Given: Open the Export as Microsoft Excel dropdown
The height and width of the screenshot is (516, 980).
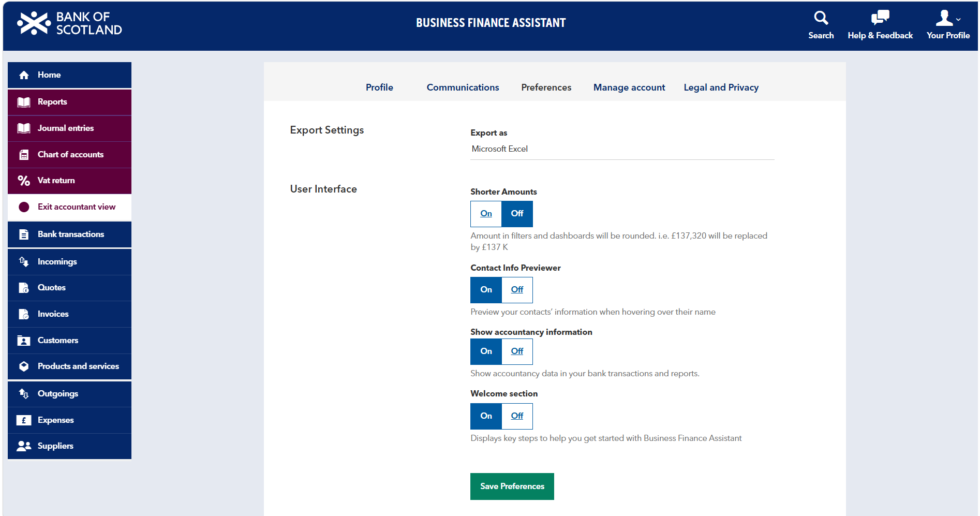Looking at the screenshot, I should (x=622, y=149).
